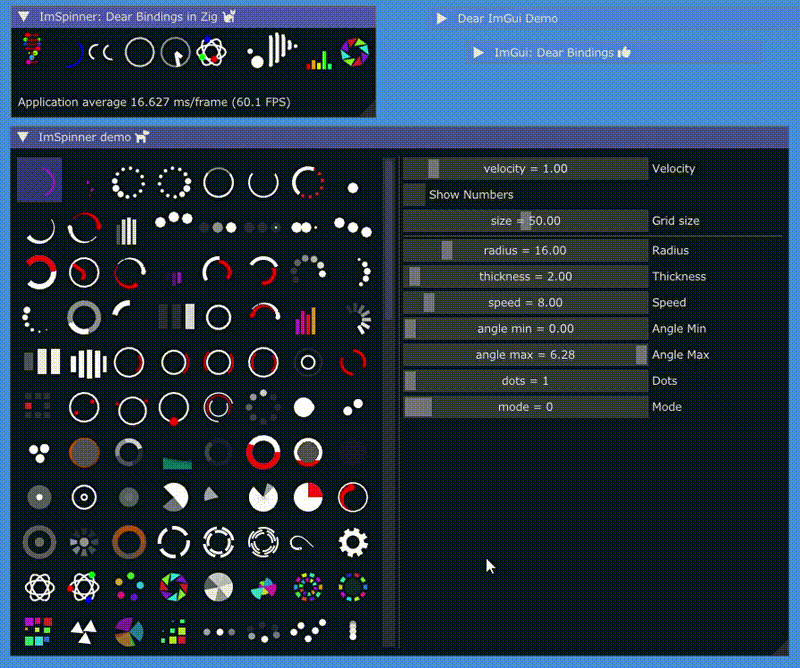Click the Grid size label

point(676,220)
